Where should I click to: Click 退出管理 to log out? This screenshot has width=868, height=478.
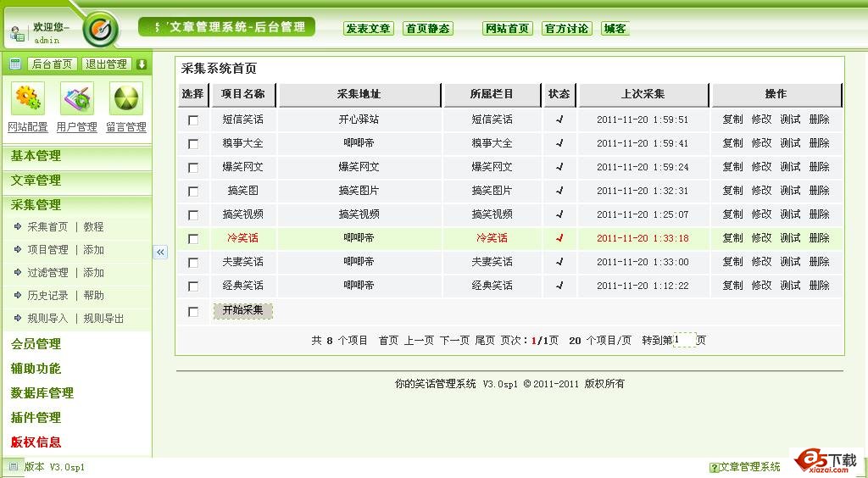coord(106,64)
